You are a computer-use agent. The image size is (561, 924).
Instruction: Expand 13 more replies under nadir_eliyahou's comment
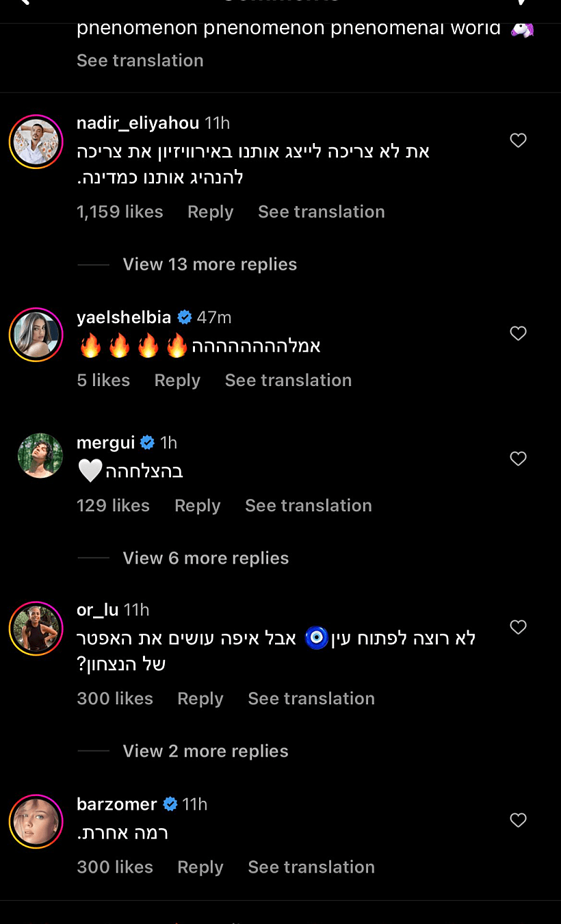pyautogui.click(x=209, y=264)
